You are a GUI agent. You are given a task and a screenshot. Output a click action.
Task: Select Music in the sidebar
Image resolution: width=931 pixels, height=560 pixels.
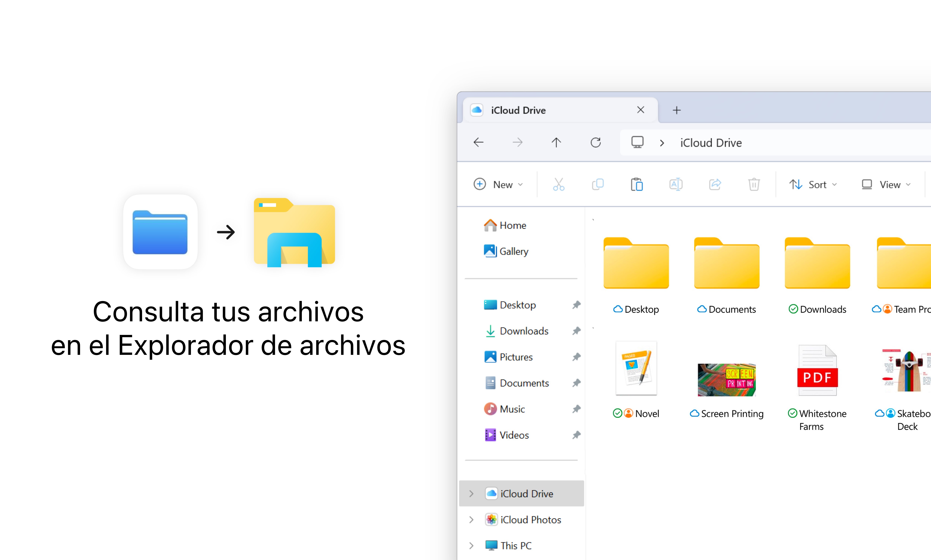coord(504,409)
